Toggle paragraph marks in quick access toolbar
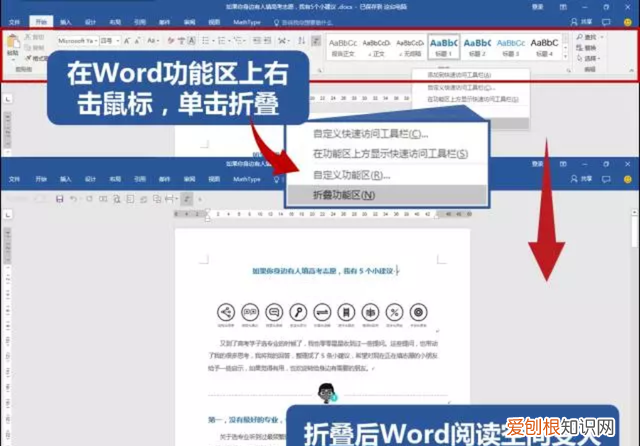The image size is (640, 446). 187,199
